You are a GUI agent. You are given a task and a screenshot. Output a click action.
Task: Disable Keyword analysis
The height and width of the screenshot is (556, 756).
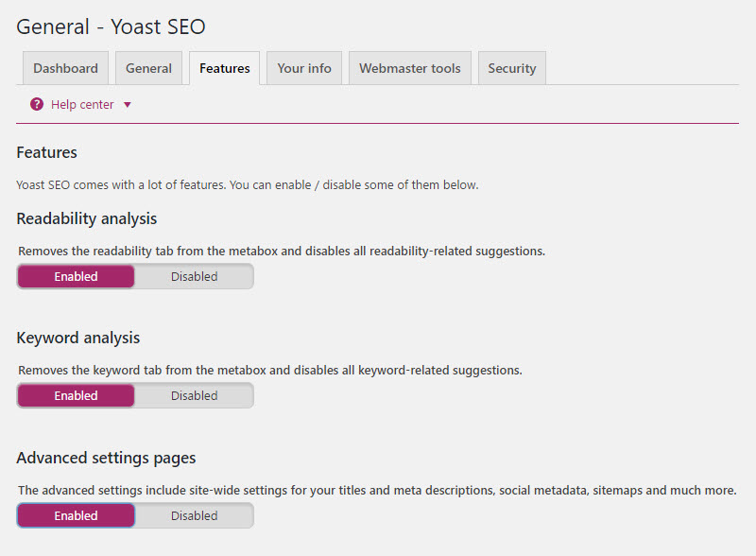(194, 396)
